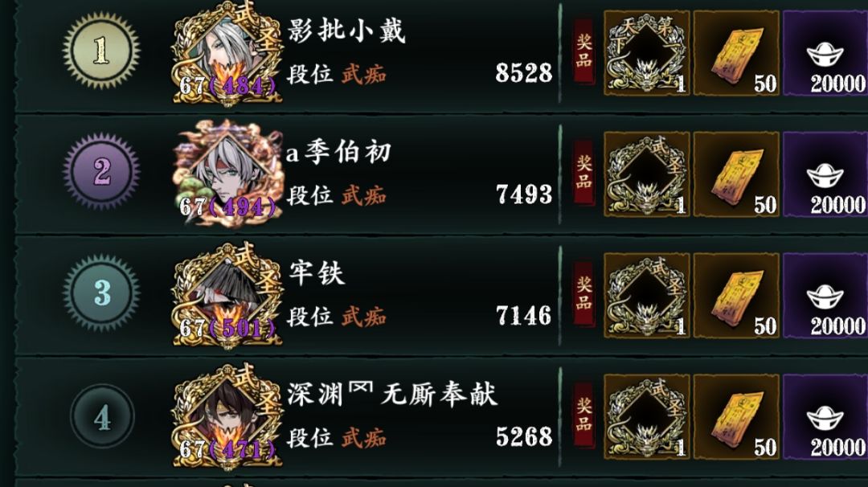View 天下第一 frame reward for rank 1
This screenshot has height=487, width=868.
tap(646, 53)
